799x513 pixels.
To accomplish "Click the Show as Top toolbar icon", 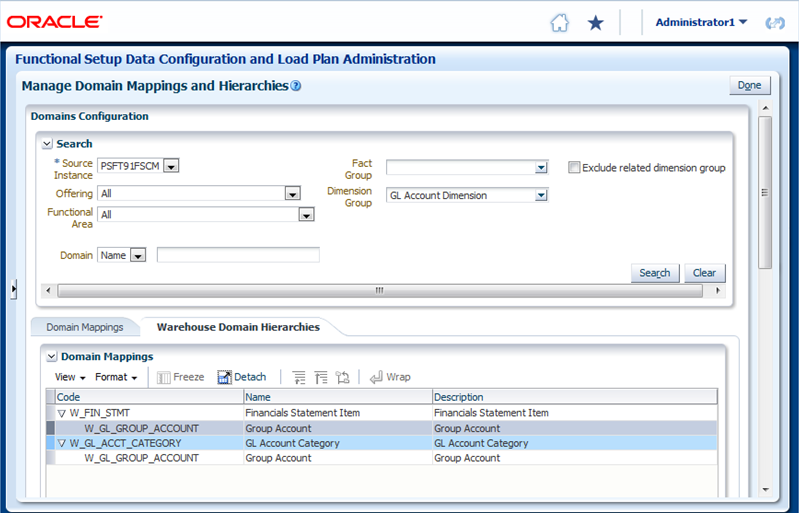I will [342, 377].
